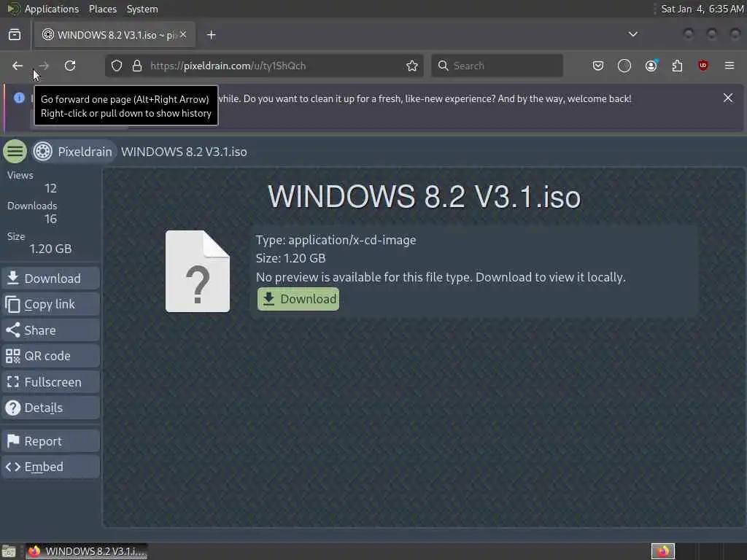Open the Places menu

tap(103, 9)
